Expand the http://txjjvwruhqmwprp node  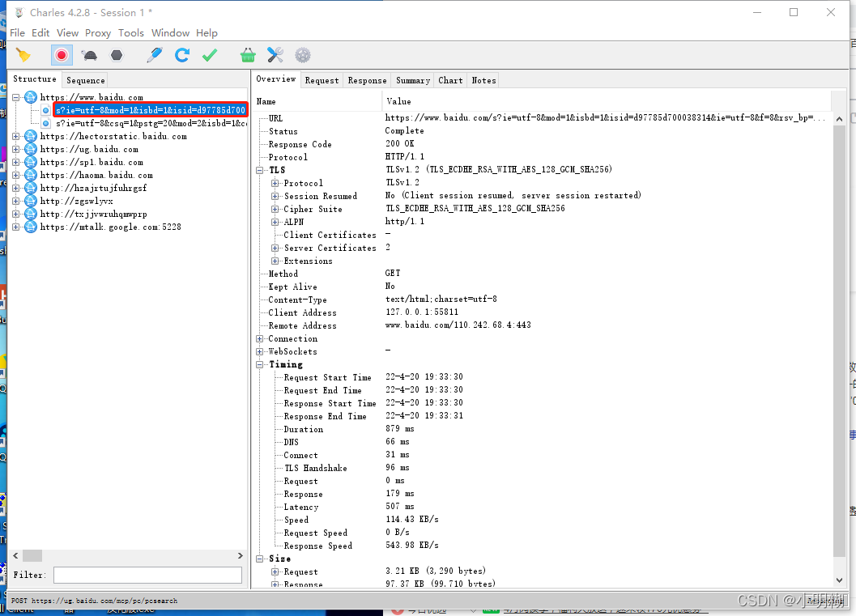point(16,214)
